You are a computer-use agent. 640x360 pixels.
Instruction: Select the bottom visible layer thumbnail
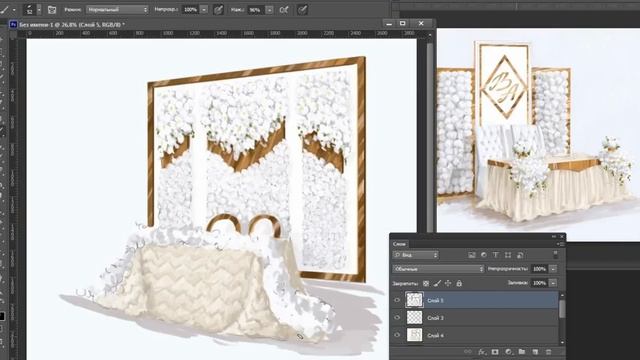click(x=414, y=335)
